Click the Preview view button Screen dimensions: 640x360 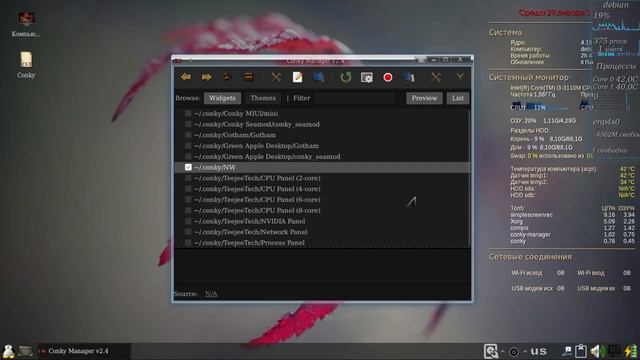point(424,98)
